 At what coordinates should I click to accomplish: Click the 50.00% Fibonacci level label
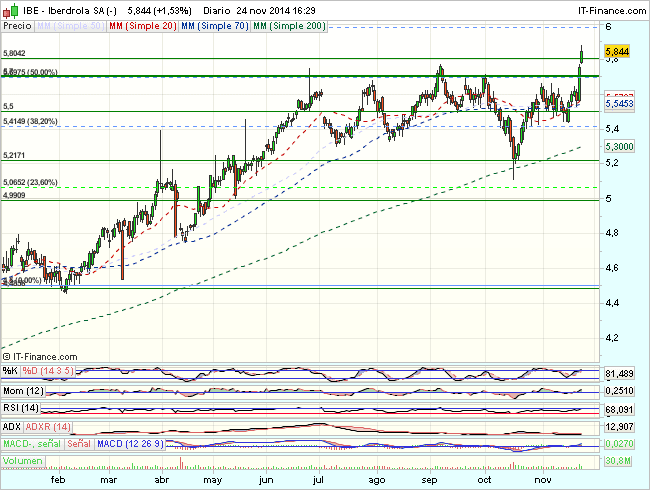(x=32, y=72)
